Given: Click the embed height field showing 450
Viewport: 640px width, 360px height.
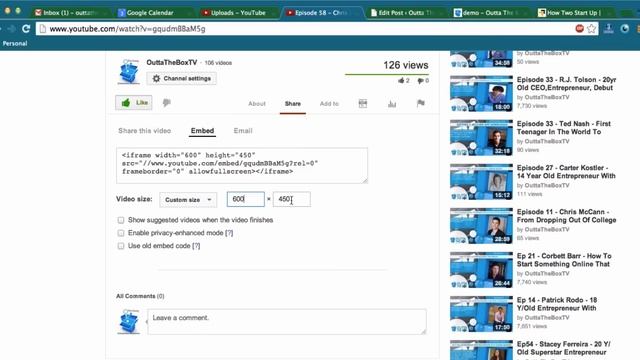Looking at the screenshot, I should 291,199.
